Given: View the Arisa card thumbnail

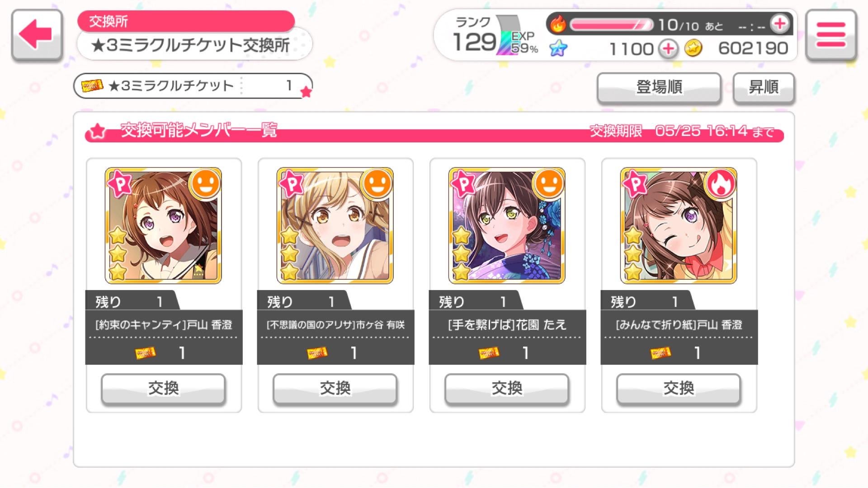Looking at the screenshot, I should click(x=335, y=225).
